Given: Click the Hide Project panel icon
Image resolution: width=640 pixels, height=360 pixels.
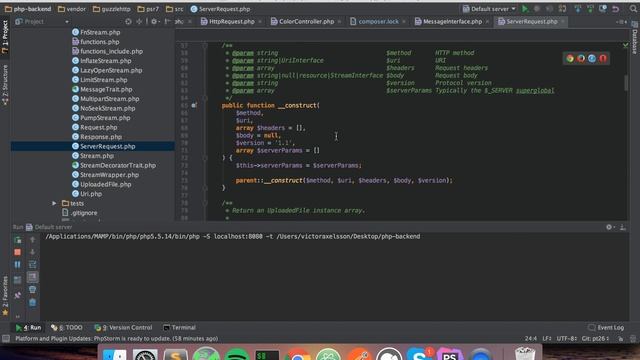Looking at the screenshot, I should coord(168,21).
